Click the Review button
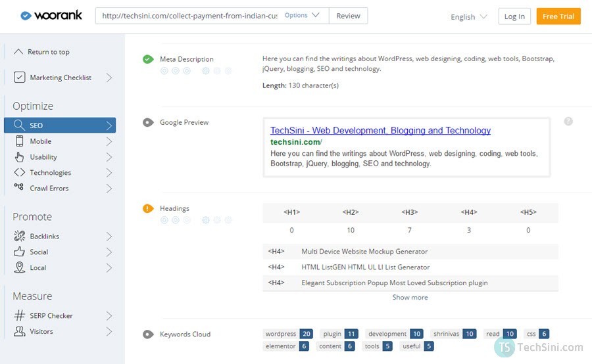592x364 pixels. [x=348, y=16]
